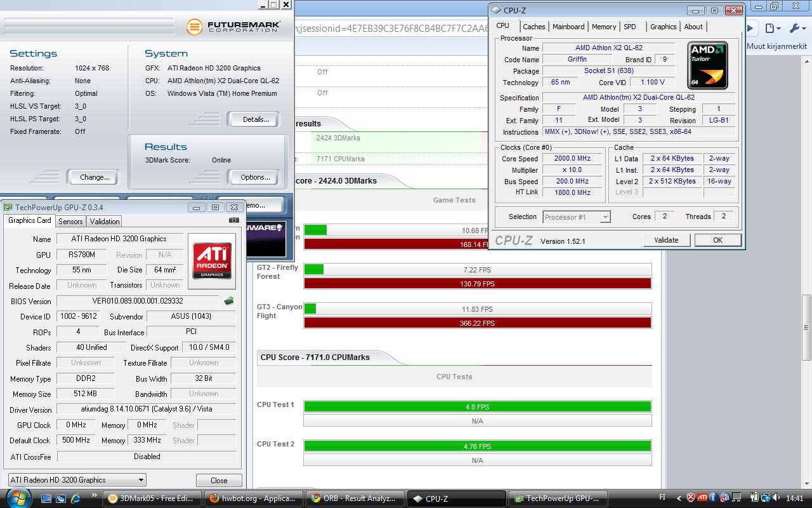The image size is (812, 508).
Task: Click the AMD Turion 64 logo in CPU-Z
Action: pos(707,65)
